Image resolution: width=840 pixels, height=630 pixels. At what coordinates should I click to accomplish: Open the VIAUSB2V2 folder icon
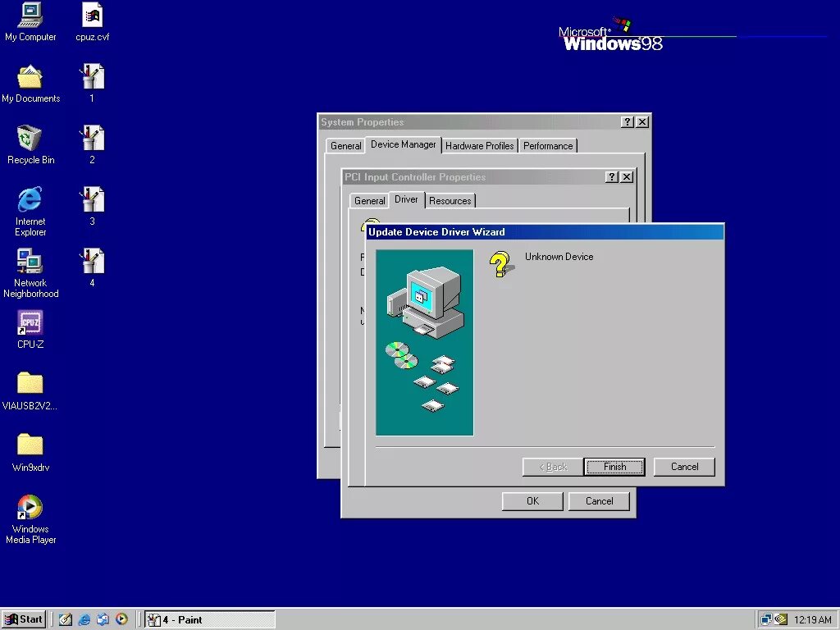pyautogui.click(x=30, y=386)
